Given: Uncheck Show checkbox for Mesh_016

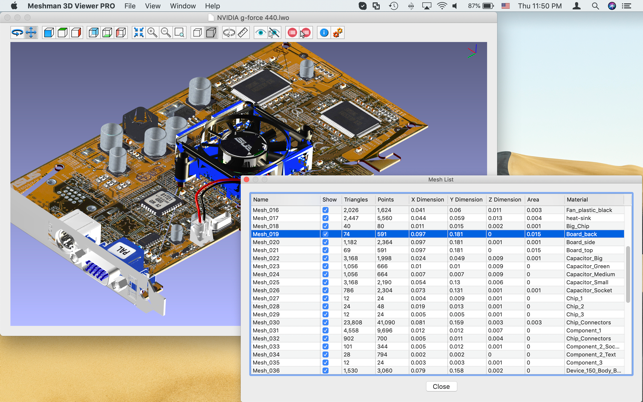Looking at the screenshot, I should tap(325, 210).
